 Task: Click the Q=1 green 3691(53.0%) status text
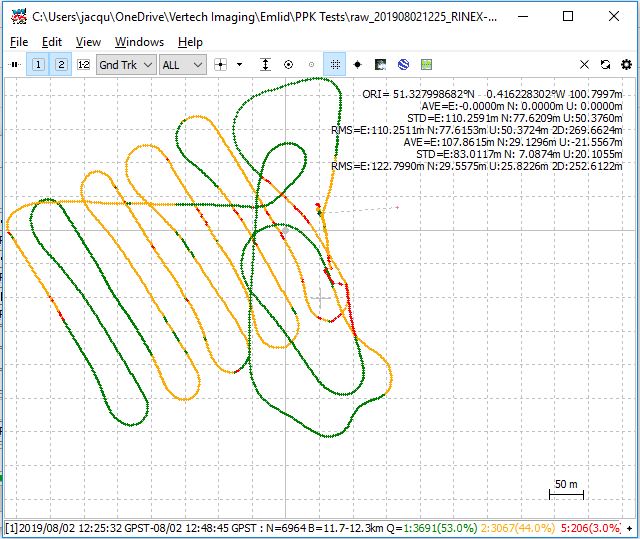pyautogui.click(x=440, y=528)
